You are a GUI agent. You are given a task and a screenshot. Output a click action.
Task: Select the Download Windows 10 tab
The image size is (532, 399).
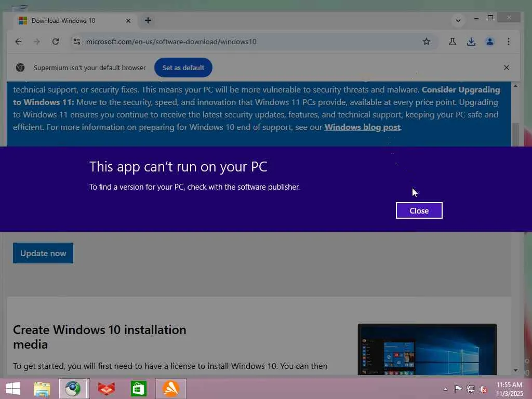tap(75, 21)
